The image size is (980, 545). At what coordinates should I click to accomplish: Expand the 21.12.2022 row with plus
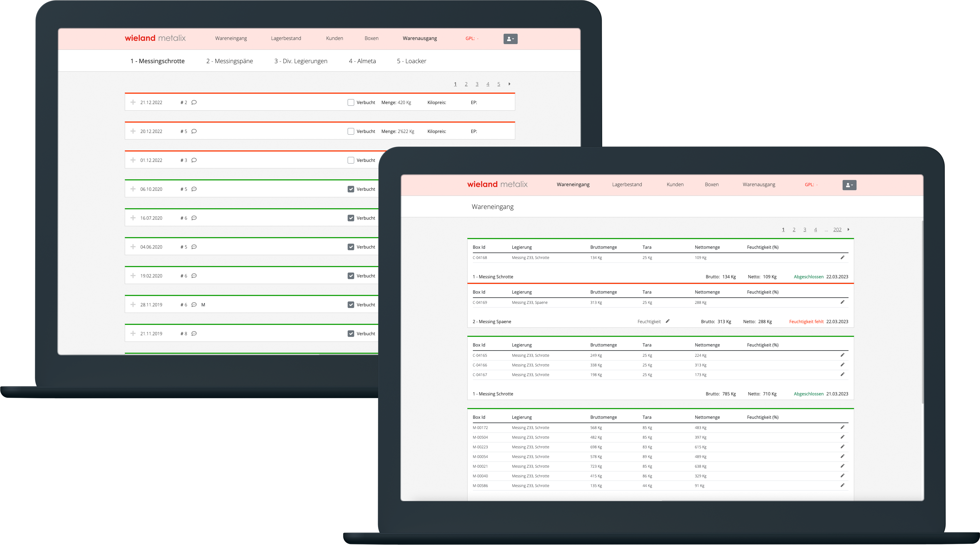133,102
